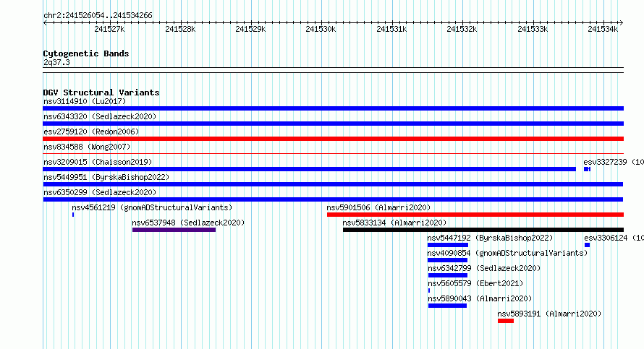Click the red bar for nsv5901506

[475, 215]
